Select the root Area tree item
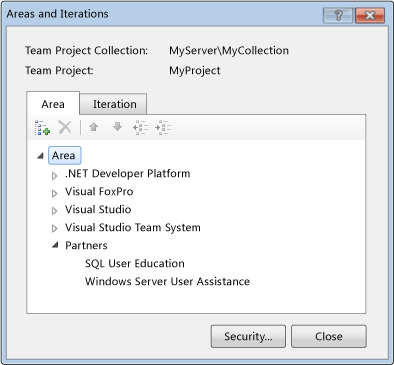The image size is (394, 365). coord(64,156)
